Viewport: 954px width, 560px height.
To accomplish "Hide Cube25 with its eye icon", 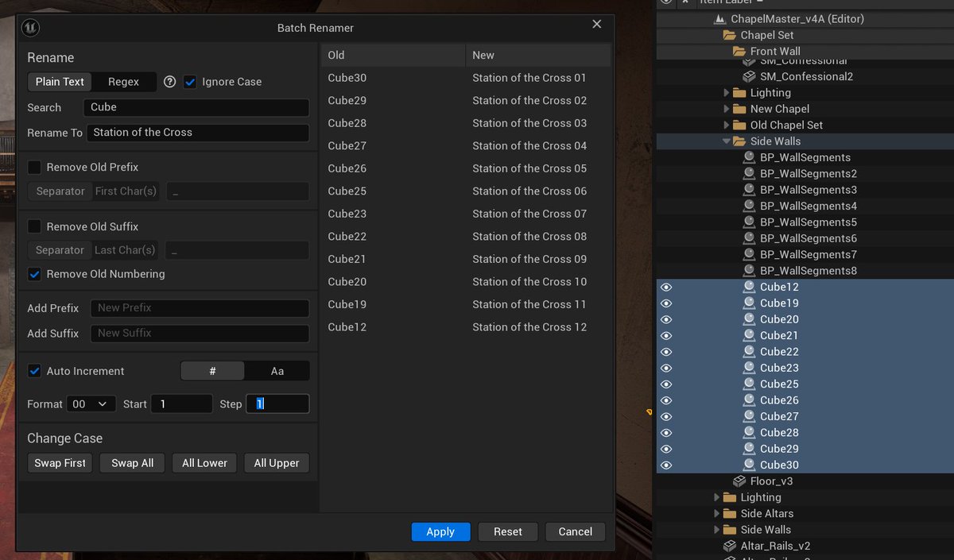I will pyautogui.click(x=666, y=384).
